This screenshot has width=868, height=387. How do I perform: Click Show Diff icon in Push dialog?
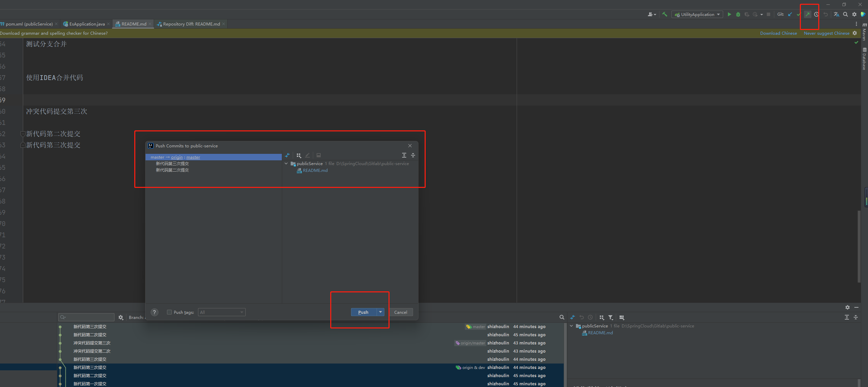(x=287, y=155)
